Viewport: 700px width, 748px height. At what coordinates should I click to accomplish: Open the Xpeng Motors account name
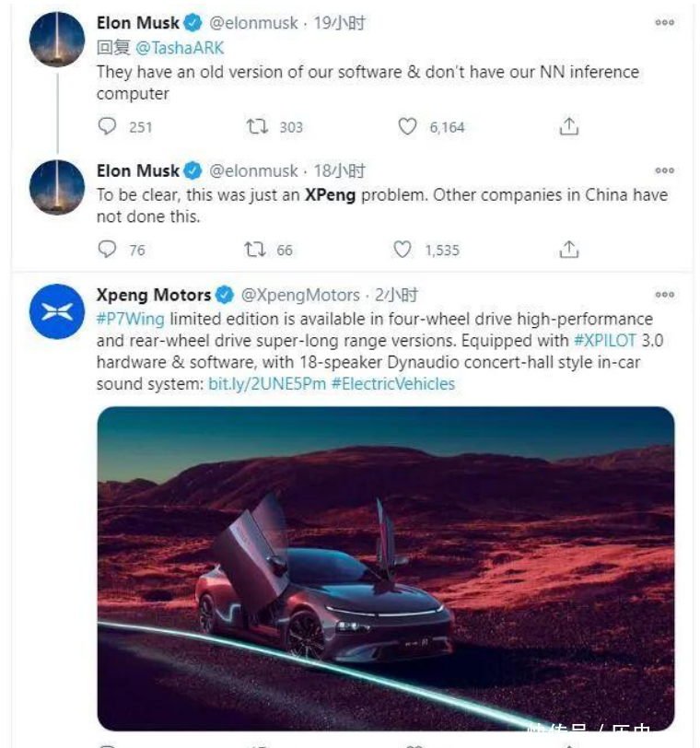click(154, 295)
